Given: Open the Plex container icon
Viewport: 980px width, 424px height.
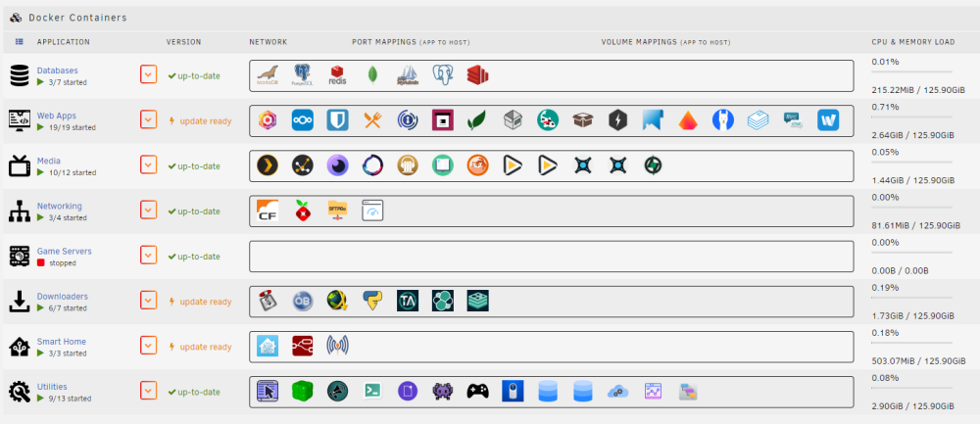Looking at the screenshot, I should pos(268,165).
